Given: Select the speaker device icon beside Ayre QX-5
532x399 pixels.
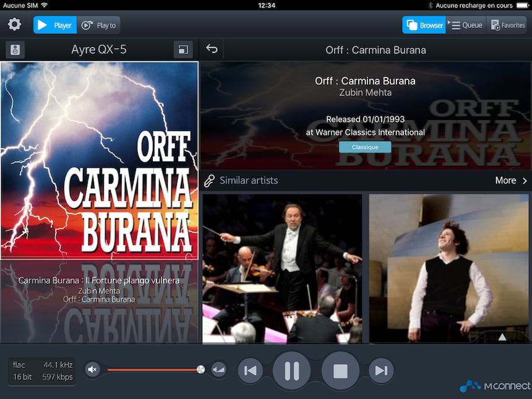Looking at the screenshot, I should [x=15, y=50].
